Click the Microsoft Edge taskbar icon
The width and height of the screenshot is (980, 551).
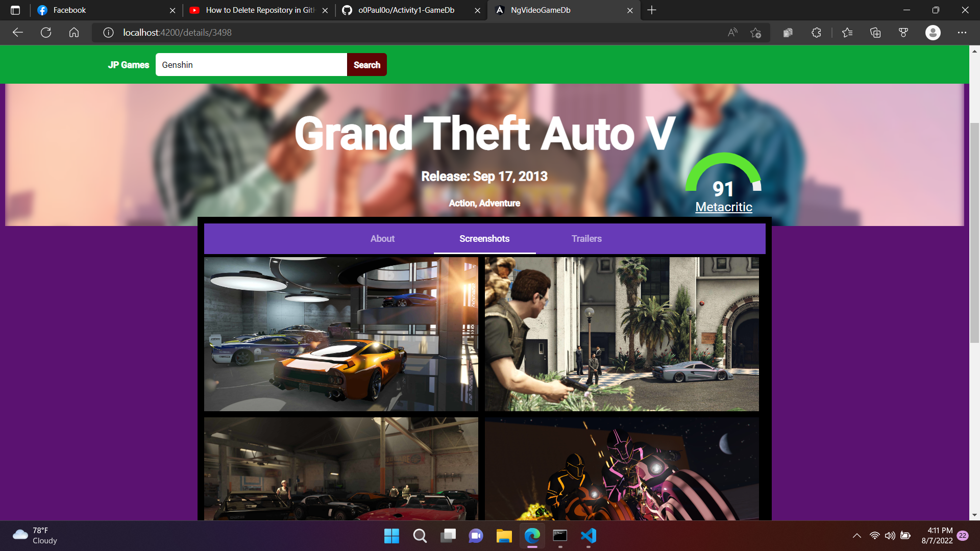click(532, 536)
